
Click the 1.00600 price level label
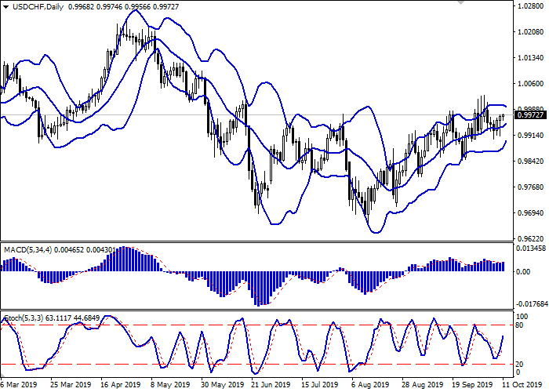pos(526,84)
